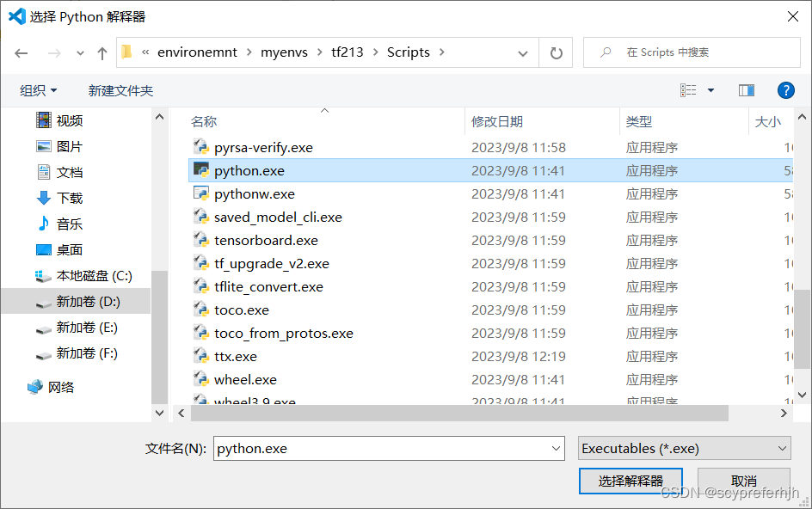This screenshot has width=812, height=509.
Task: Select tf_upgrade_v2.exe file
Action: [271, 264]
